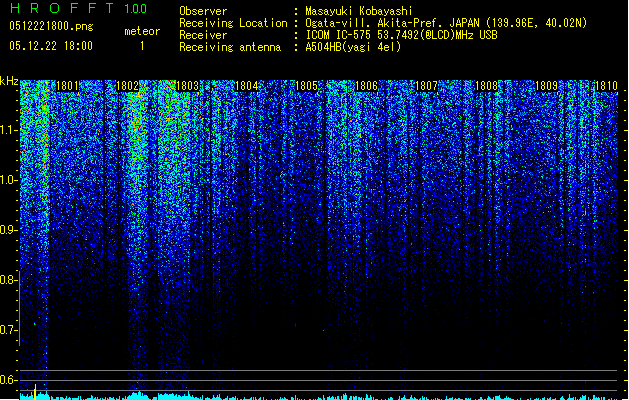Click the 1801 time marker
Viewport: 629px width, 400px height.
67,86
